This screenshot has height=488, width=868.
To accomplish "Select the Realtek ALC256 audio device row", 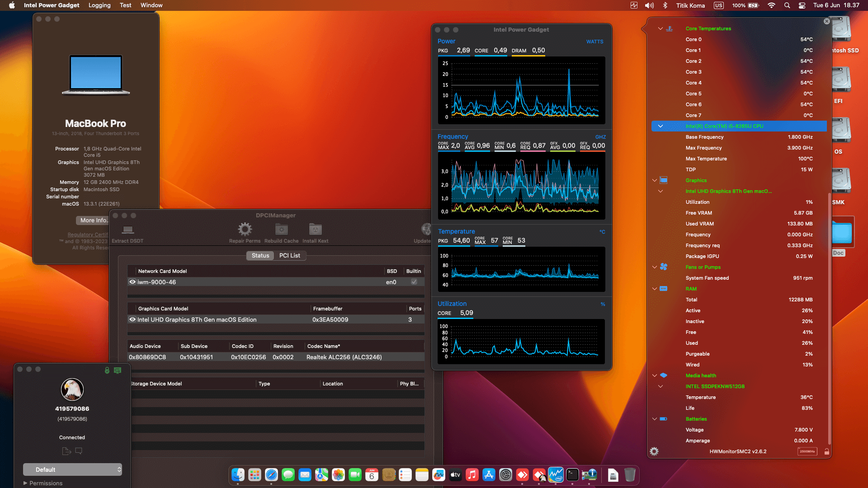I will (x=276, y=357).
